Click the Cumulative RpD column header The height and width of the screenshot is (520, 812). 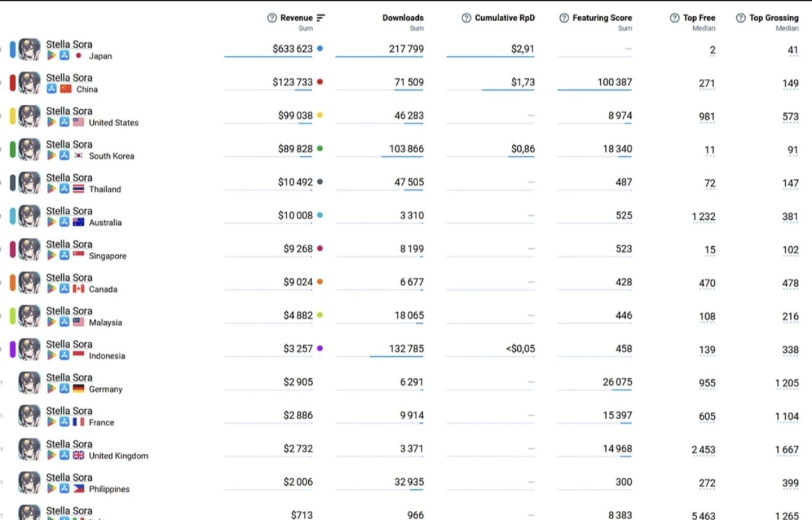[504, 18]
